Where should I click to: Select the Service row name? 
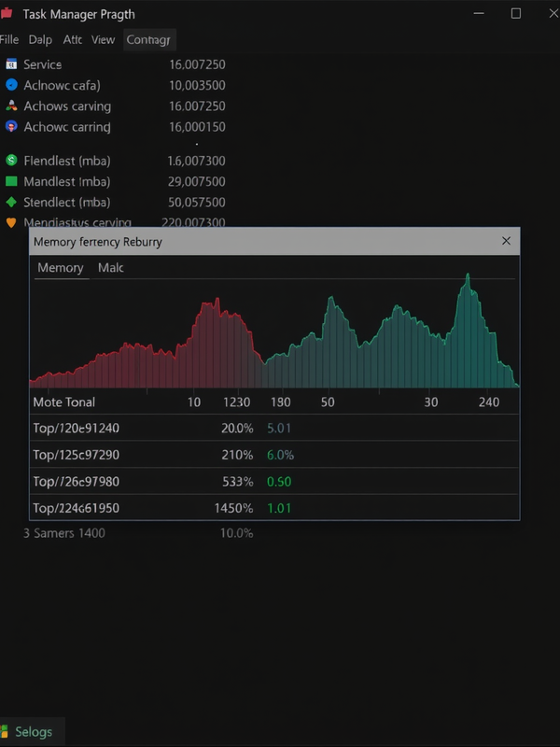coord(42,64)
